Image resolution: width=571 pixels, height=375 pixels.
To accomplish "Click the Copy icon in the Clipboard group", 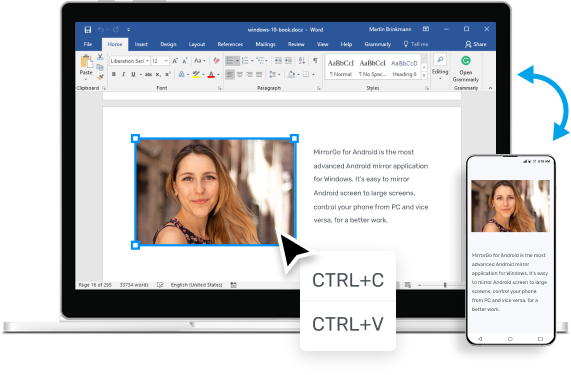I will click(x=100, y=67).
